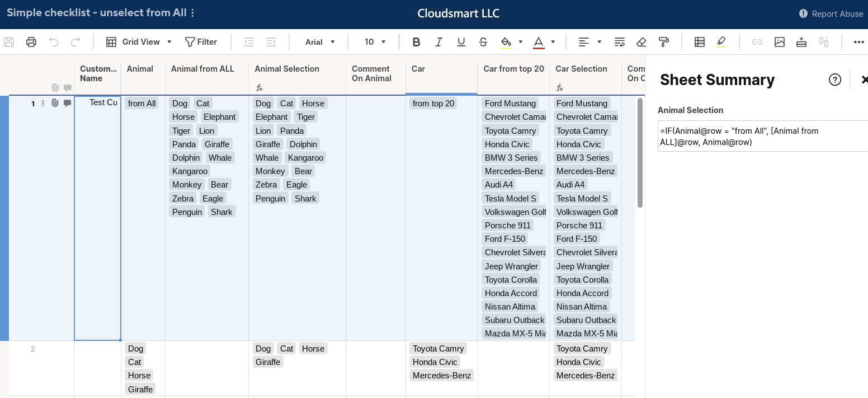Click the Outdent icon
Viewport: 868px width, 398px height.
249,42
